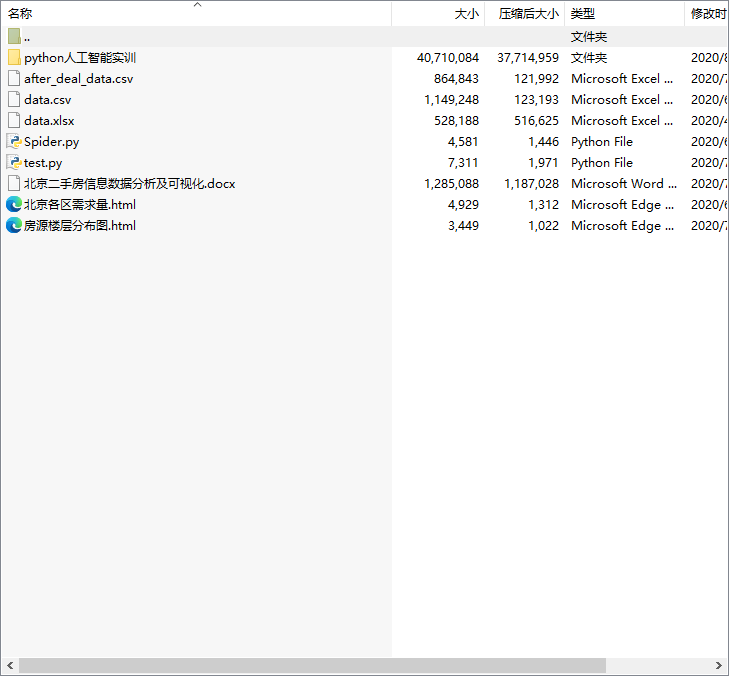
Task: Sort by the 压缩后大小 column header
Action: click(524, 14)
